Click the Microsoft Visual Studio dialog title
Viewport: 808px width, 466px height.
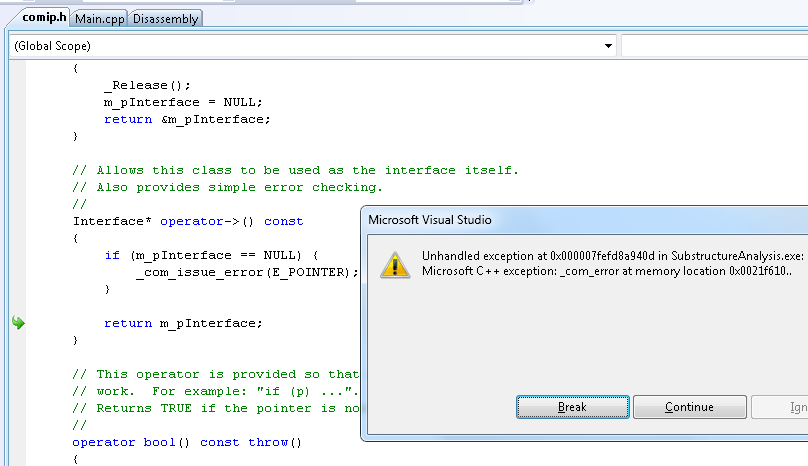[x=430, y=220]
